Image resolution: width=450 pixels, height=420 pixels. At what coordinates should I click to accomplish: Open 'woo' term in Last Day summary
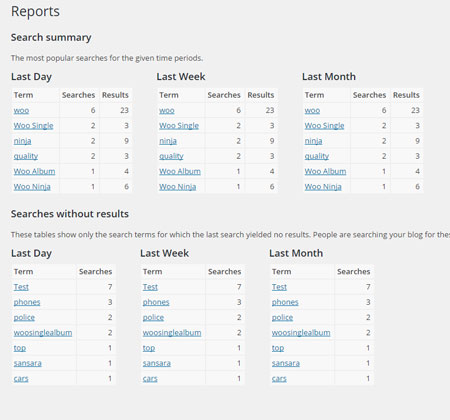[21, 110]
